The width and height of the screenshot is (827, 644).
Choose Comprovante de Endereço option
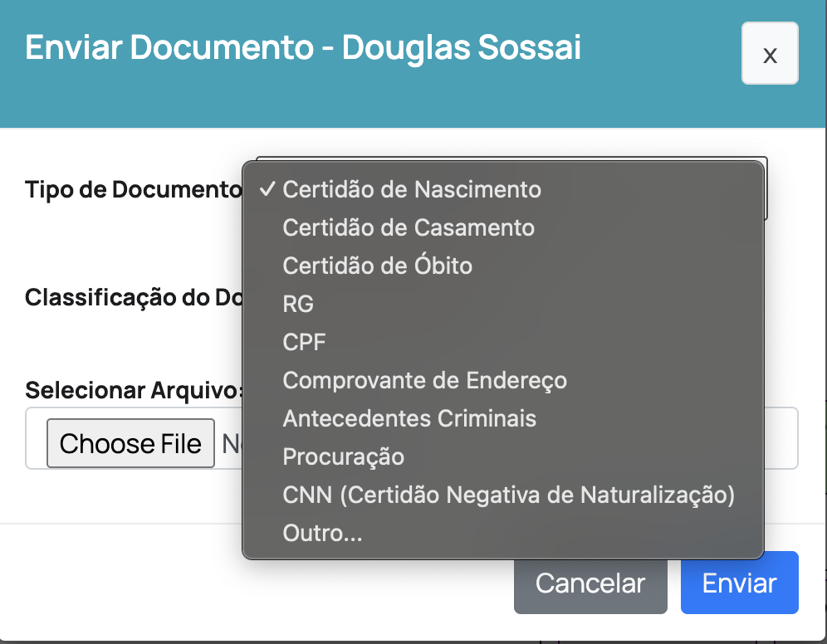[424, 380]
